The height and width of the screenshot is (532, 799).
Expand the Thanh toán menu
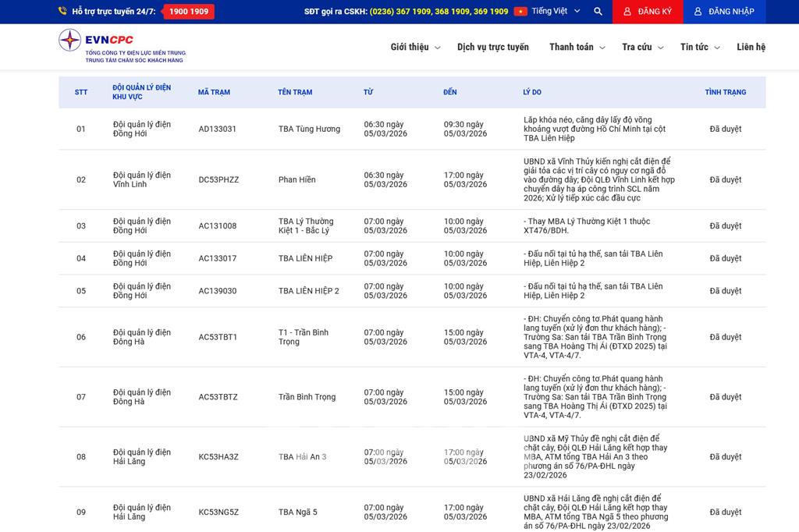pos(577,47)
